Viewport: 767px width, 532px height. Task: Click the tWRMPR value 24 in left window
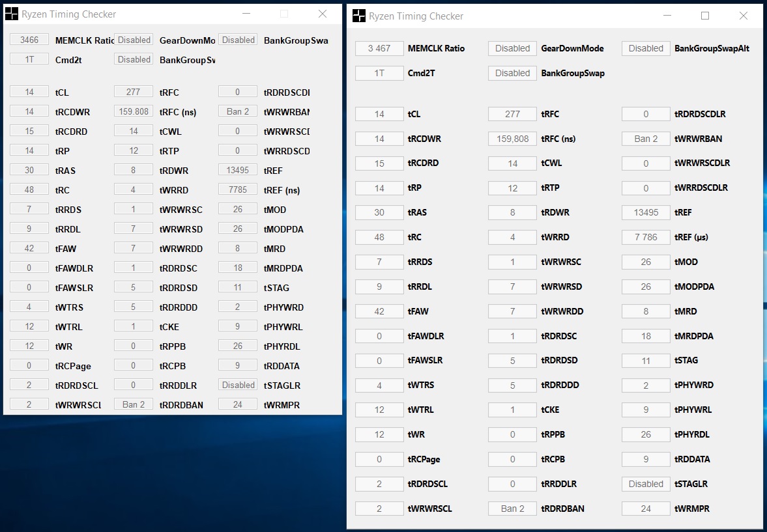[x=238, y=405]
